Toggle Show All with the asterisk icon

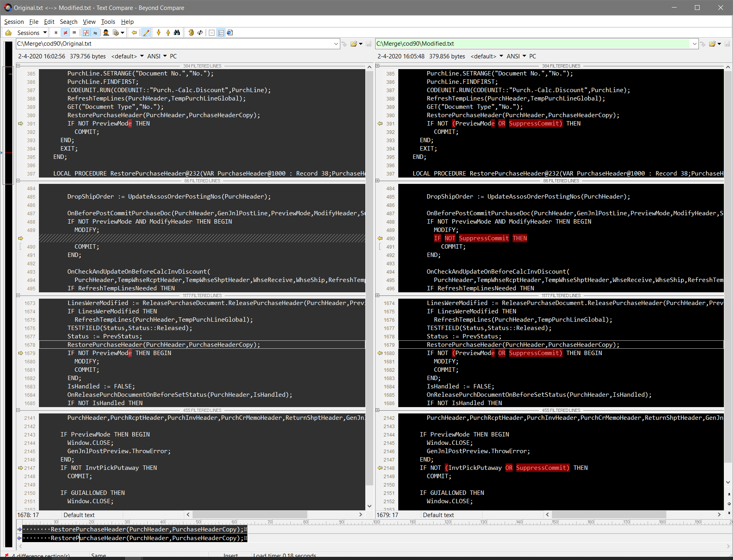(56, 33)
